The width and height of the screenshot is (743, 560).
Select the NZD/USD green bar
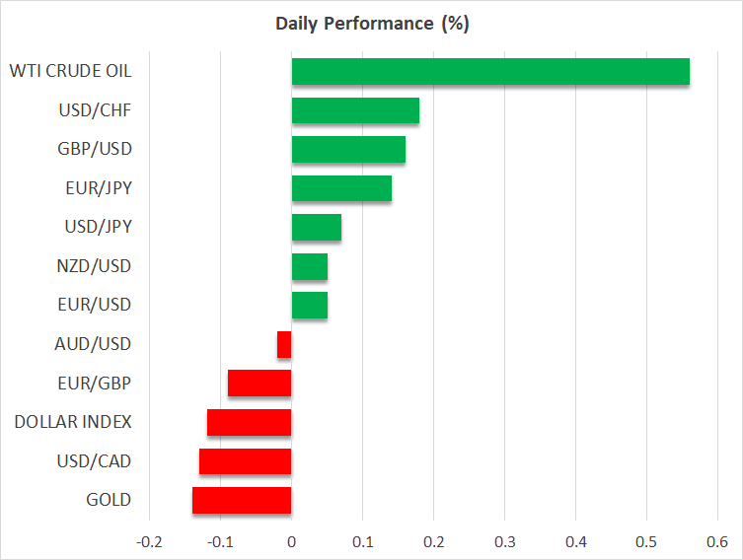click(x=310, y=266)
